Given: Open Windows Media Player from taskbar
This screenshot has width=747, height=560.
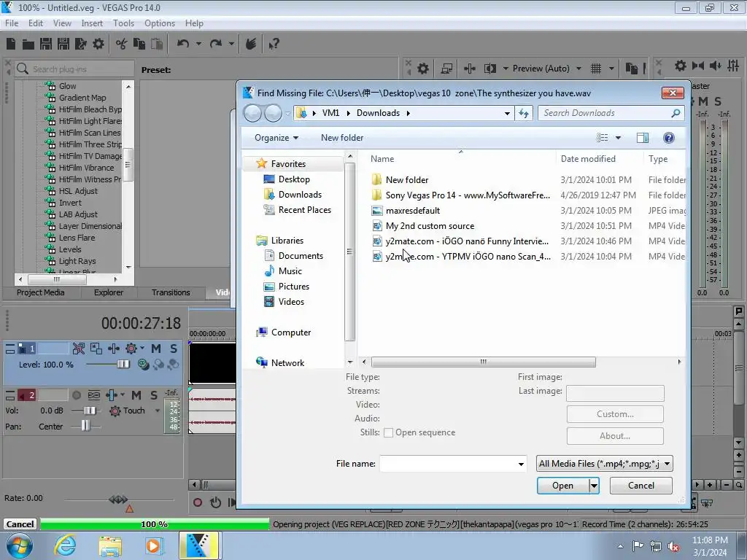Looking at the screenshot, I should click(153, 545).
